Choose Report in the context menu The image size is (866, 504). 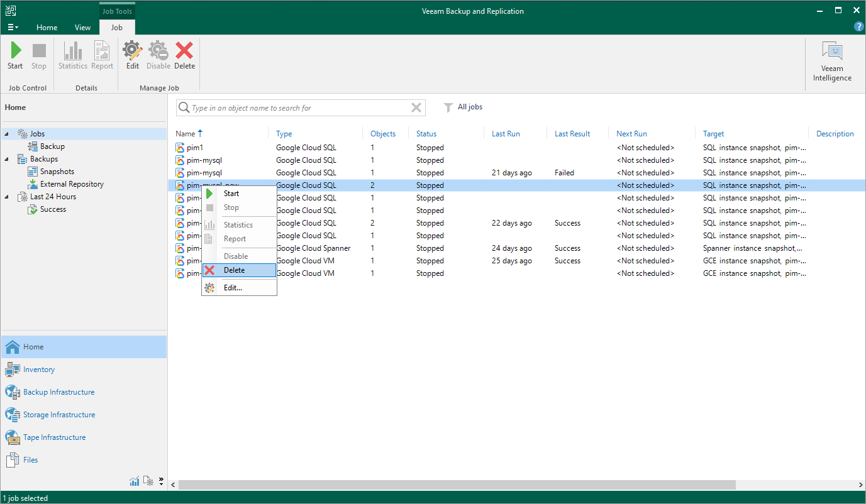[x=239, y=239]
